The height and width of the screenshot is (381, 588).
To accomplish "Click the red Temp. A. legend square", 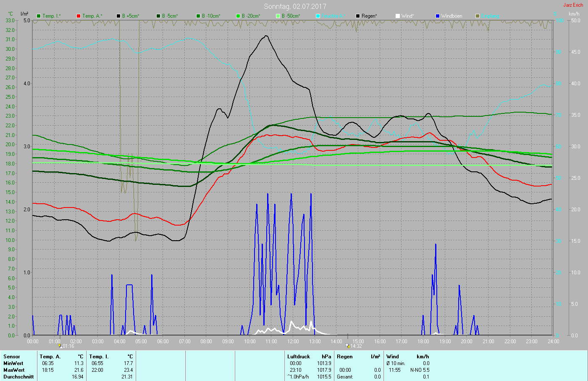I will pyautogui.click(x=79, y=16).
